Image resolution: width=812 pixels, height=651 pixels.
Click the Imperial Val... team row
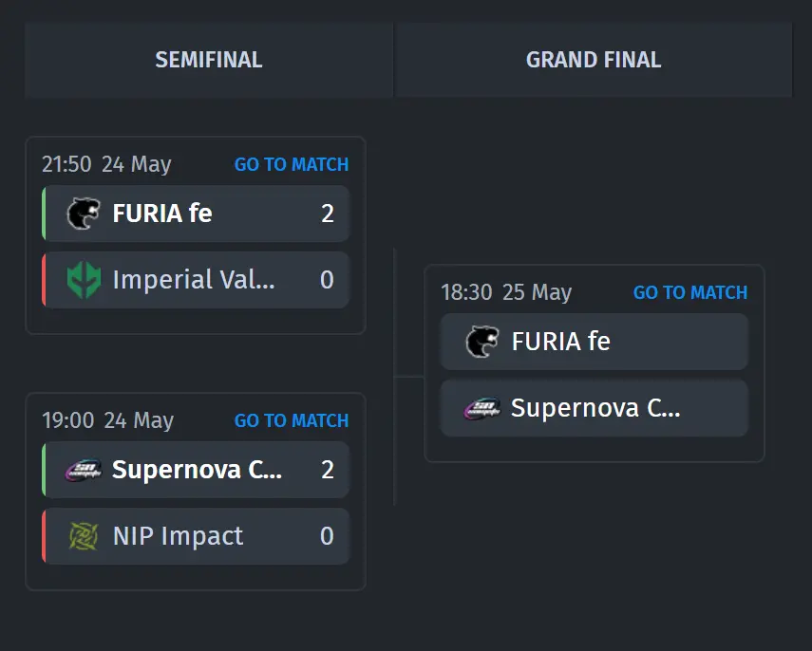pyautogui.click(x=196, y=280)
